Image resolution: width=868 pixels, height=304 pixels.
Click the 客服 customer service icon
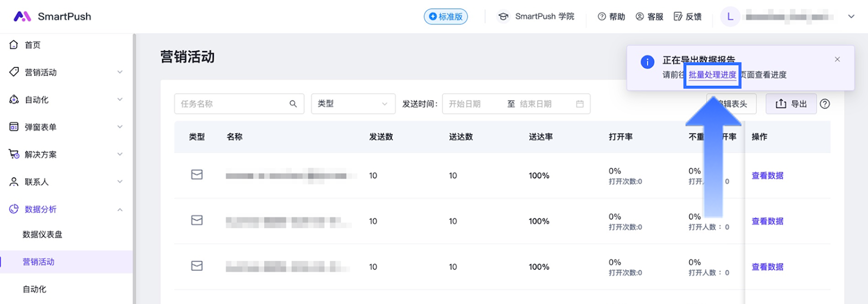point(640,16)
